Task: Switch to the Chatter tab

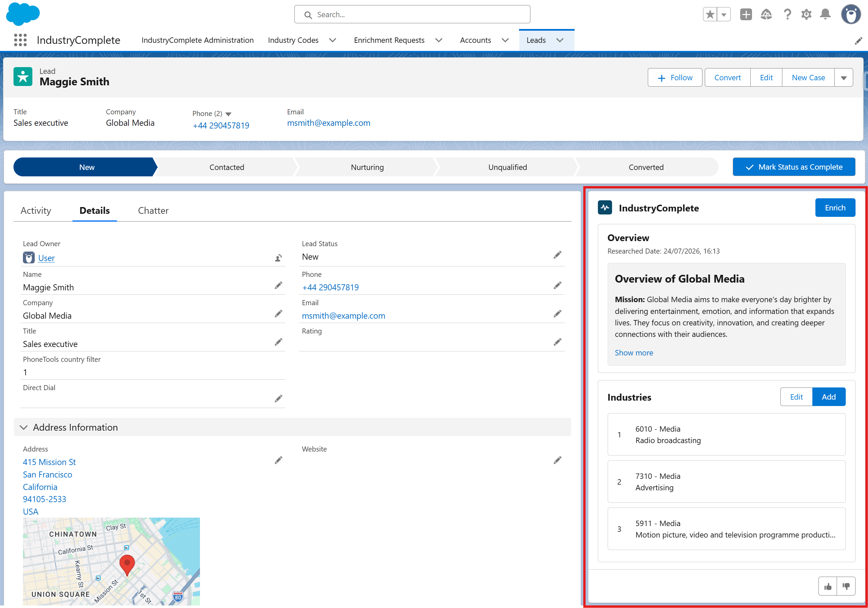Action: [x=153, y=211]
